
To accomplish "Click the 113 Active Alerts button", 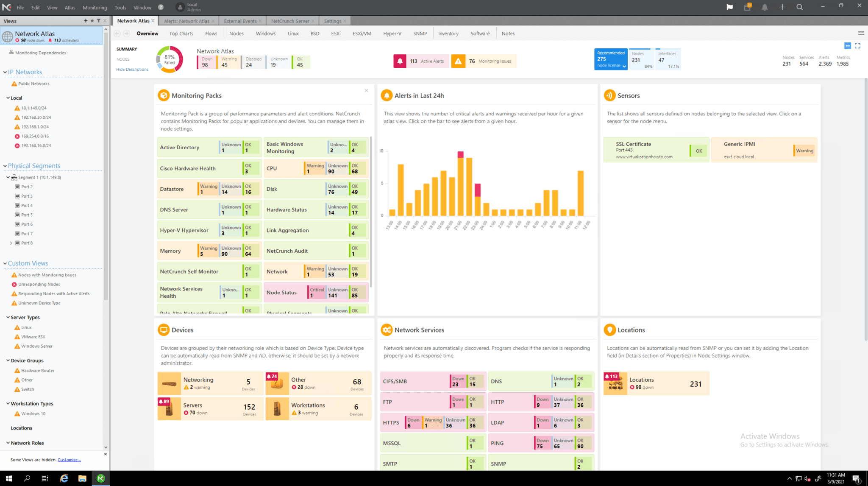I will (420, 61).
